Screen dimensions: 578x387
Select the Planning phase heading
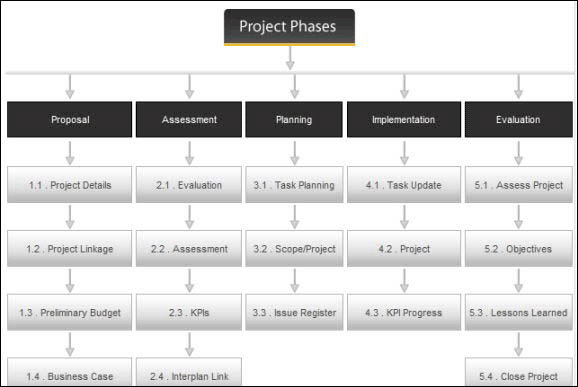point(294,119)
